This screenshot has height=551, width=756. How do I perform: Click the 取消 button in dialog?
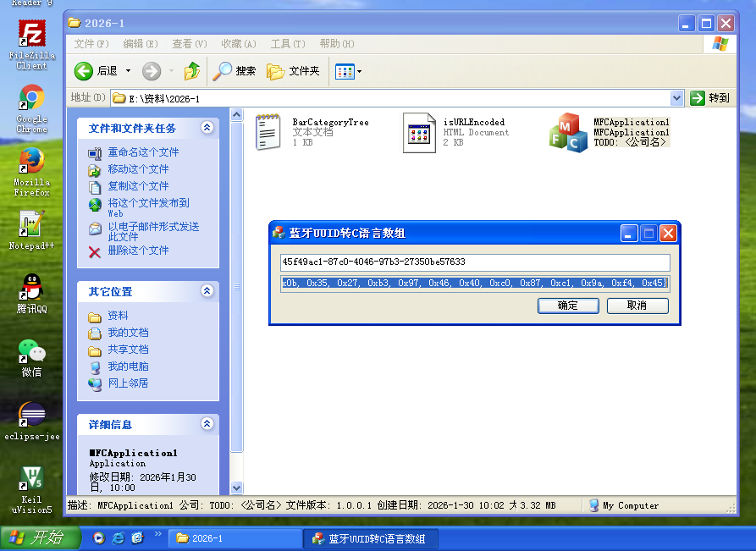coord(637,306)
